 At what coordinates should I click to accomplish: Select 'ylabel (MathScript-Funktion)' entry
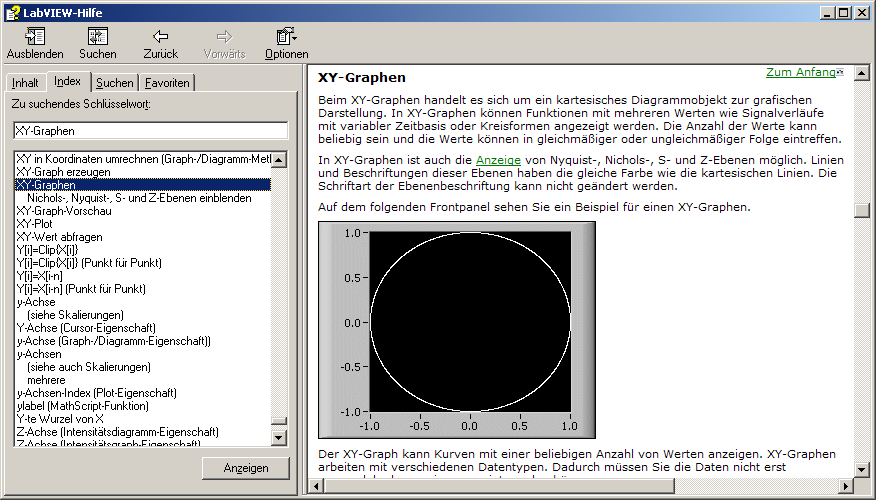pos(143,406)
